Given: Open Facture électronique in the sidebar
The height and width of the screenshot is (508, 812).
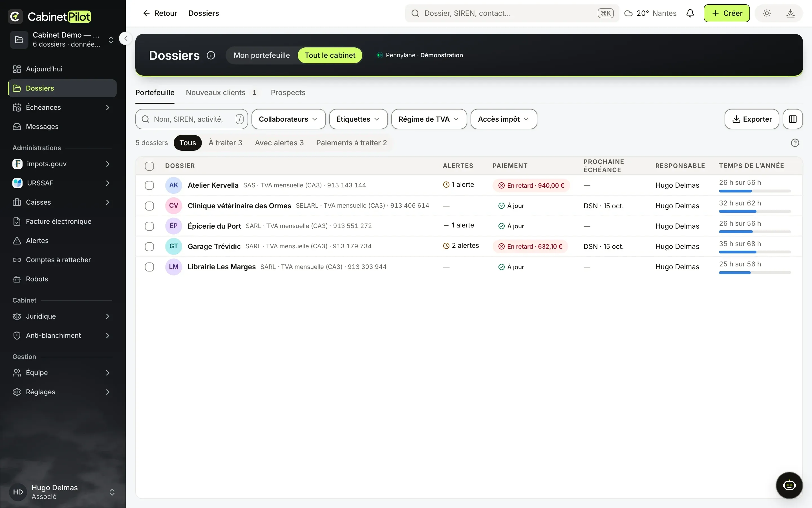Looking at the screenshot, I should (x=62, y=222).
